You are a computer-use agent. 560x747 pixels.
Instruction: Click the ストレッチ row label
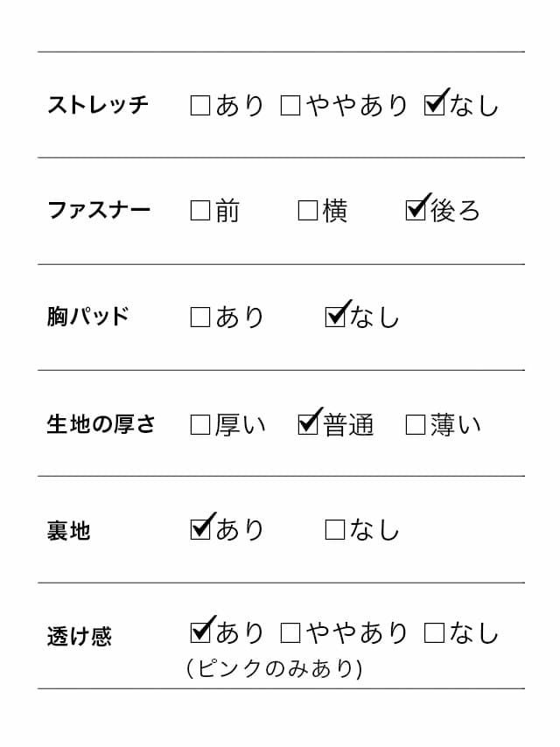point(98,106)
